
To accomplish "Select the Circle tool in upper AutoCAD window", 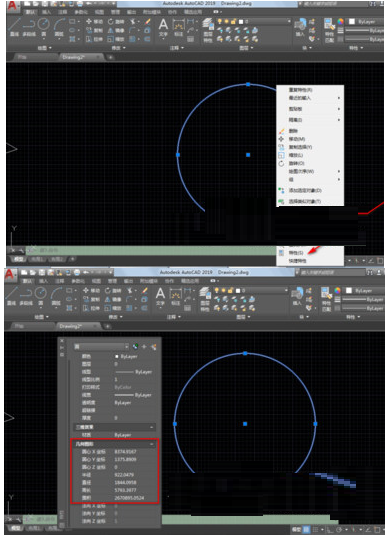I will 43,27.
